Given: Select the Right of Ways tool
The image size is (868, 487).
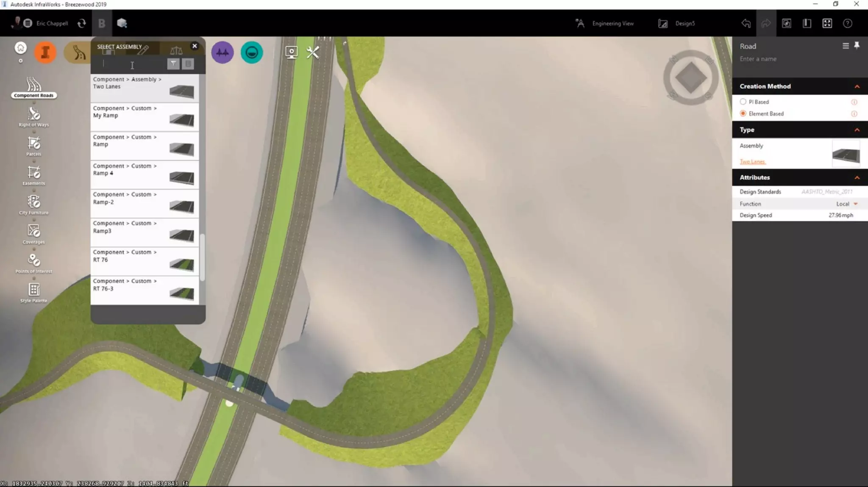Looking at the screenshot, I should click(33, 115).
